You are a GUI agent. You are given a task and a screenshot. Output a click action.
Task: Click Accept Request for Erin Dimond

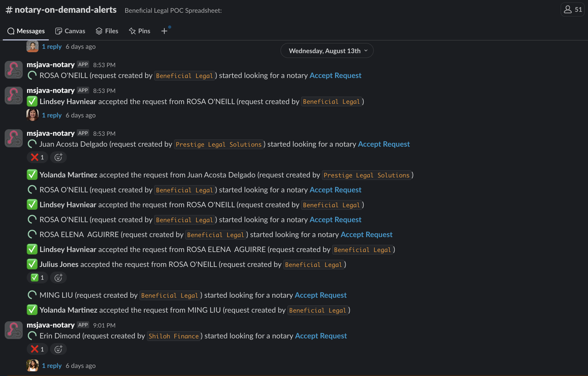point(320,336)
